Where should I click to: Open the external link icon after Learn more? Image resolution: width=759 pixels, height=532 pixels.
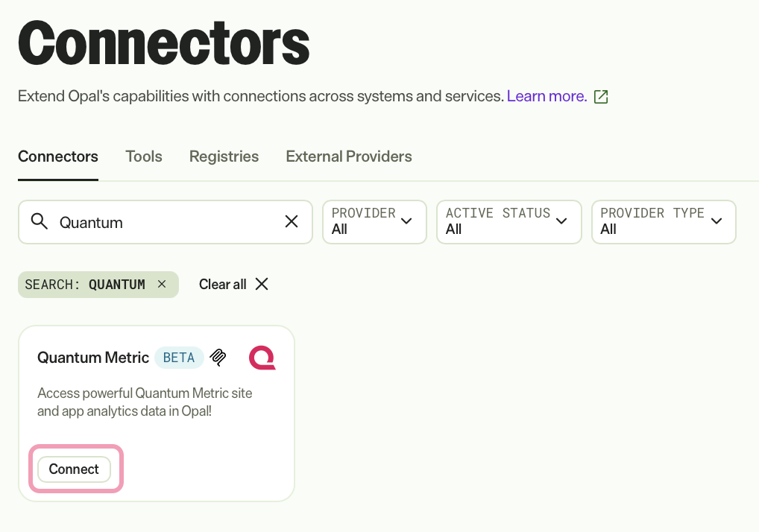coord(601,97)
